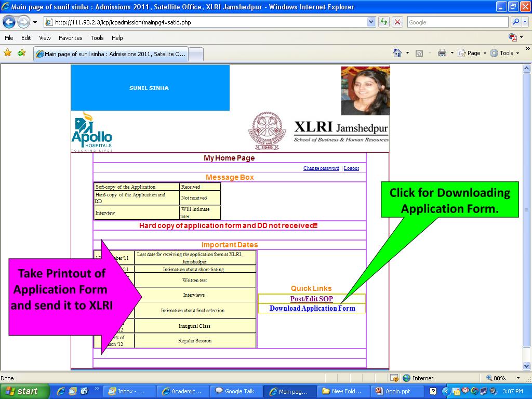Open the File menu

9,38
